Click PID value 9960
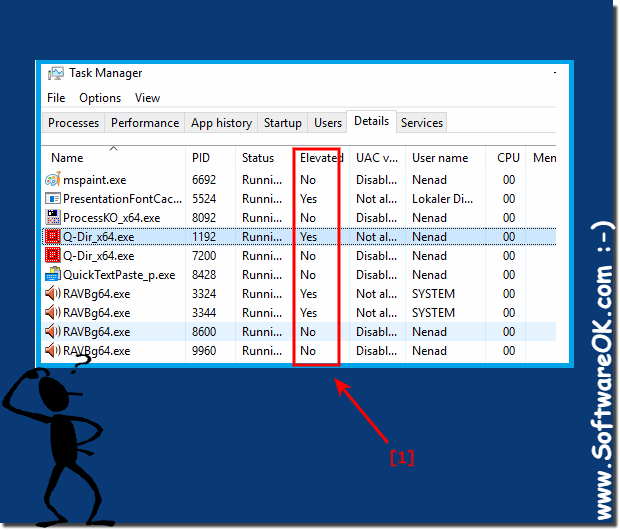Viewport: 620px width, 530px height. click(204, 351)
